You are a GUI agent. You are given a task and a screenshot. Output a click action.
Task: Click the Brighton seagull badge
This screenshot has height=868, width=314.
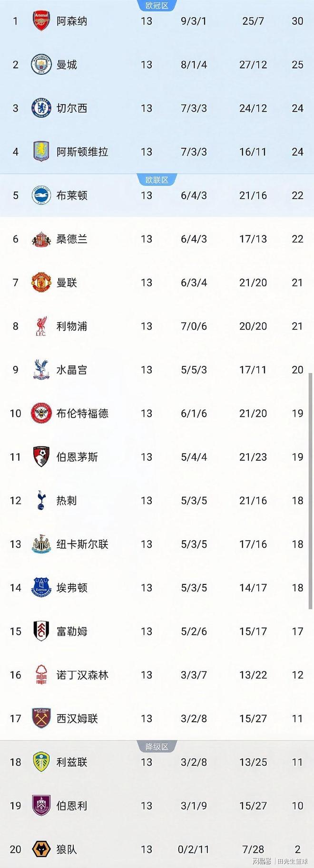(41, 195)
